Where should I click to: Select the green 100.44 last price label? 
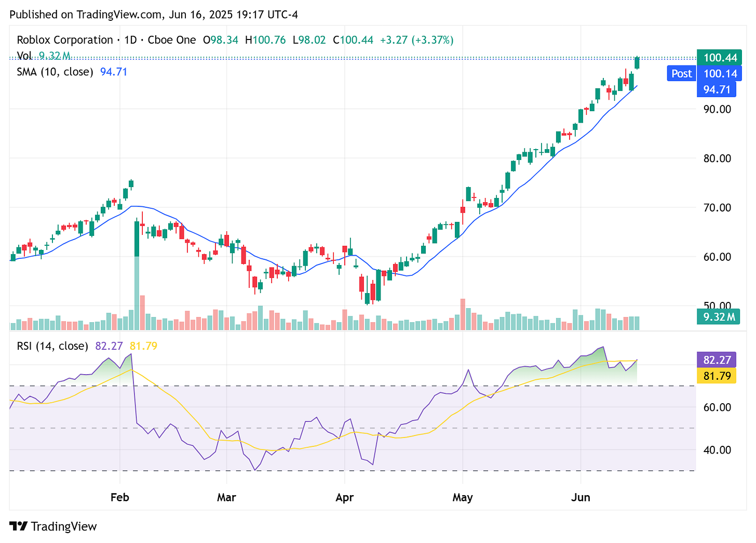[719, 58]
